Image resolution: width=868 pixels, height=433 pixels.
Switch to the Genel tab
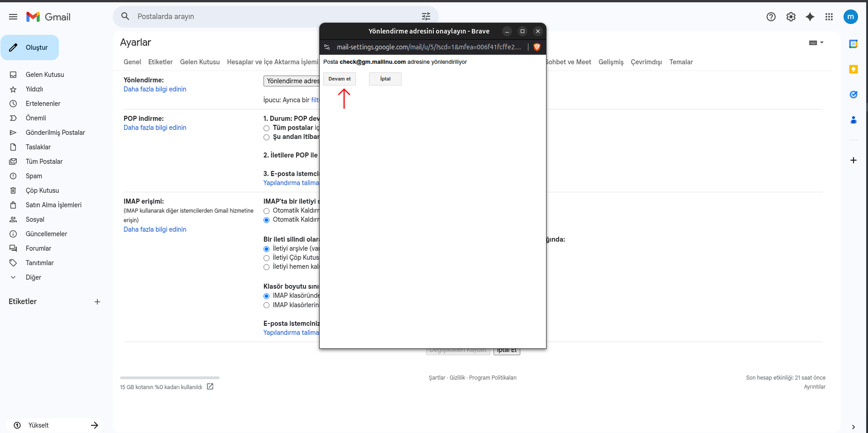point(132,62)
